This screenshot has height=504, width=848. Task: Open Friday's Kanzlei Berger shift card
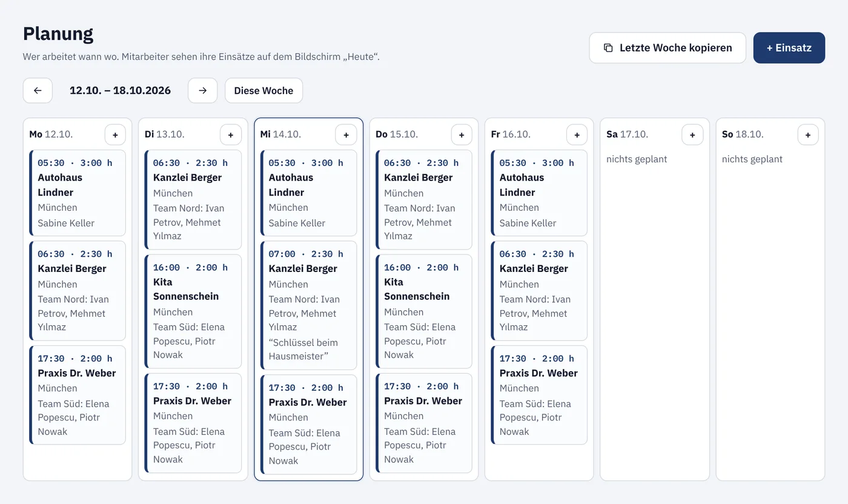tap(539, 291)
